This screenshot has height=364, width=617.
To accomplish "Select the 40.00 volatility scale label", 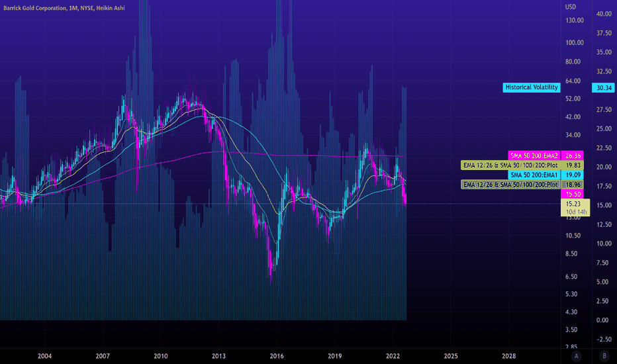I will [604, 14].
